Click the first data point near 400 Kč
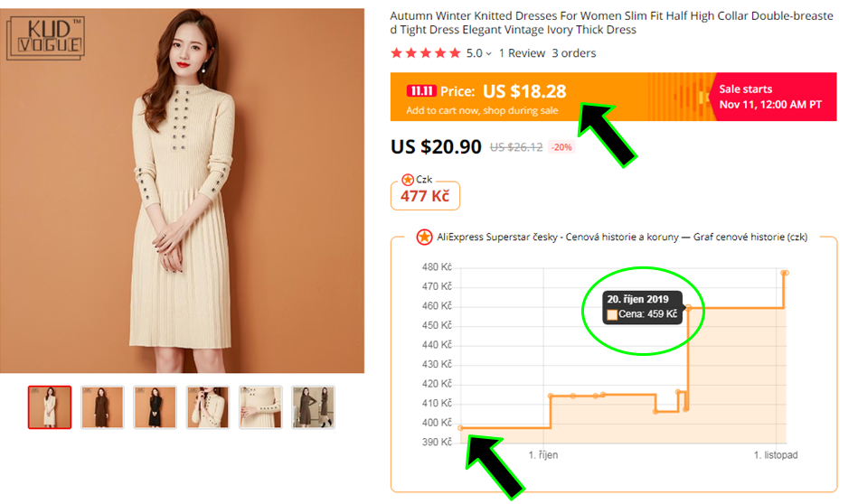Image resolution: width=858 pixels, height=504 pixels. 460,428
